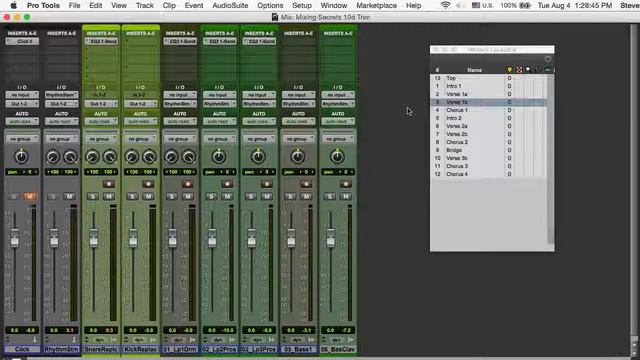This screenshot has width=640, height=360.
Task: Open EQ3 1-Band insert on 01_Lp1Drm
Action: [x=180, y=41]
